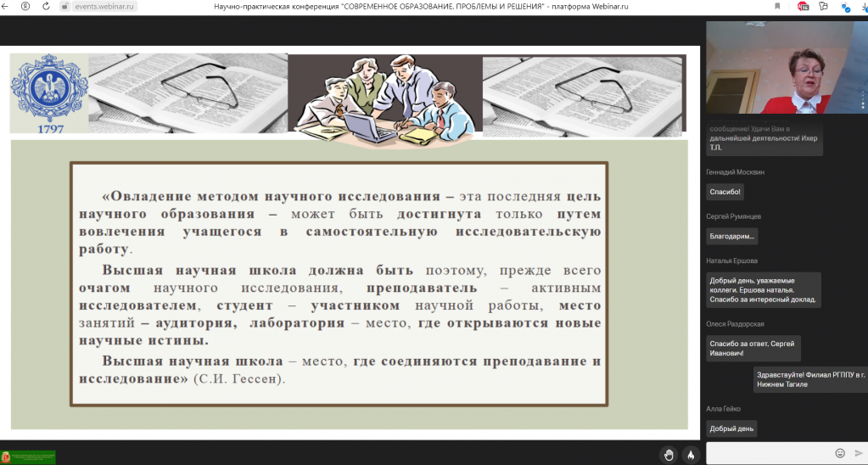
Task: Open the emoji picker in chat
Action: pos(840,453)
